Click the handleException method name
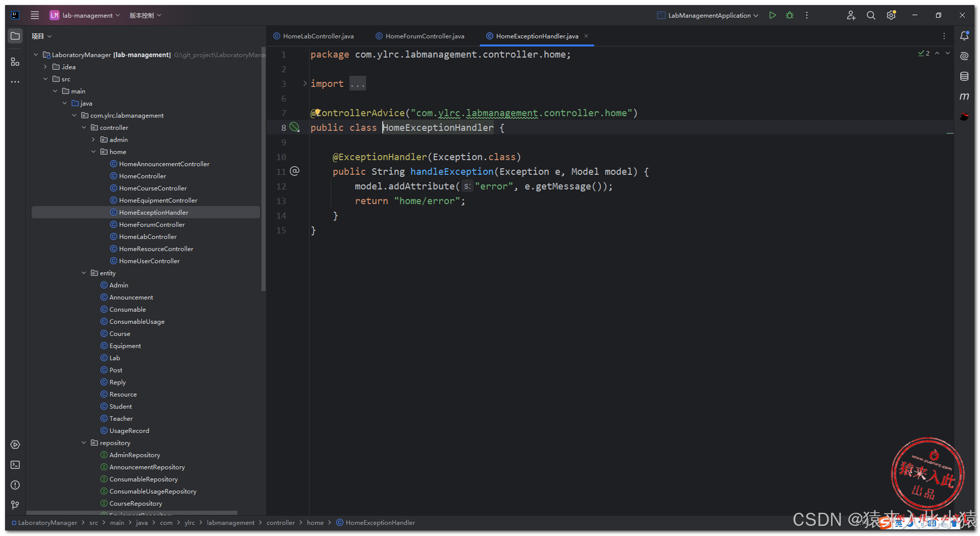The image size is (980, 536). [452, 171]
